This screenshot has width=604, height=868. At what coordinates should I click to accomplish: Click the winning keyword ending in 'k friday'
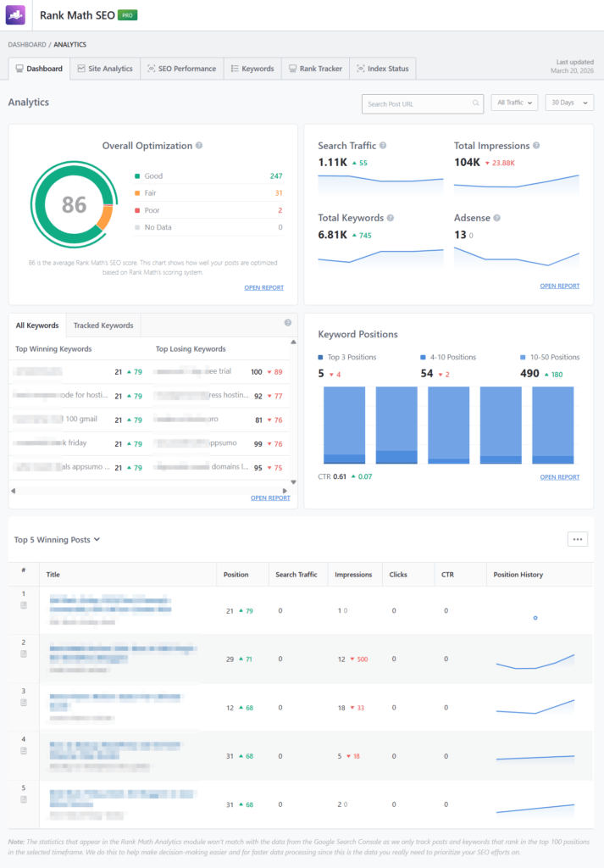(x=50, y=442)
